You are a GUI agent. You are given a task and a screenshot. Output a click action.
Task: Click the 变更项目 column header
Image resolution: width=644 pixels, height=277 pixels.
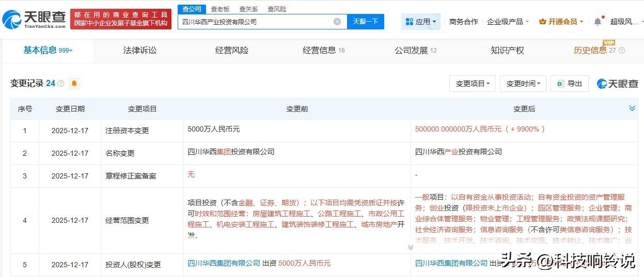(142, 109)
